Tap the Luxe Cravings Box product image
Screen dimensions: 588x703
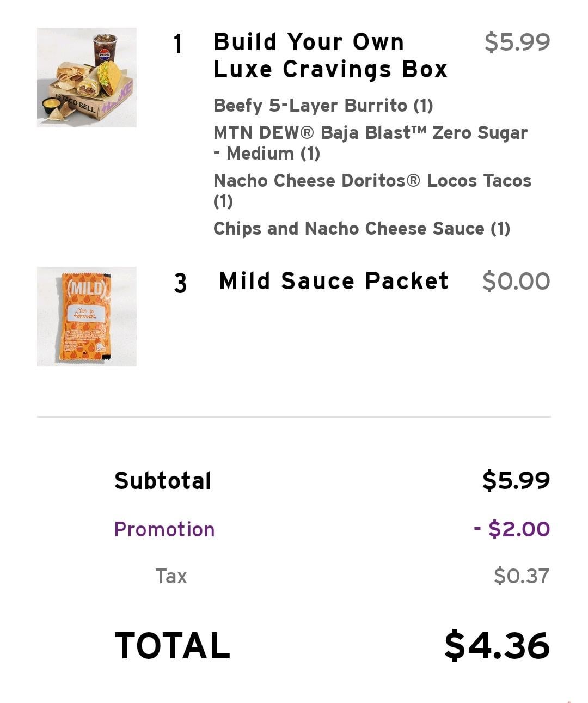[87, 77]
